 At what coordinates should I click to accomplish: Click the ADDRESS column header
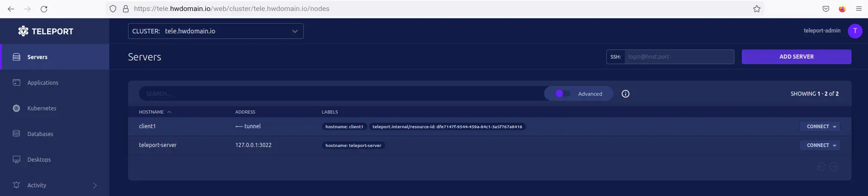tap(245, 112)
